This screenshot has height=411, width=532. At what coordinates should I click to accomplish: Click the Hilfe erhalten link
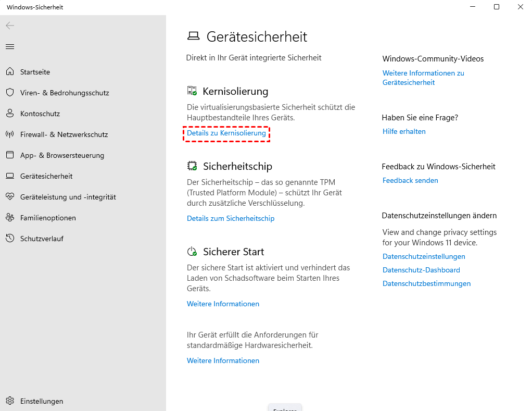[404, 132]
